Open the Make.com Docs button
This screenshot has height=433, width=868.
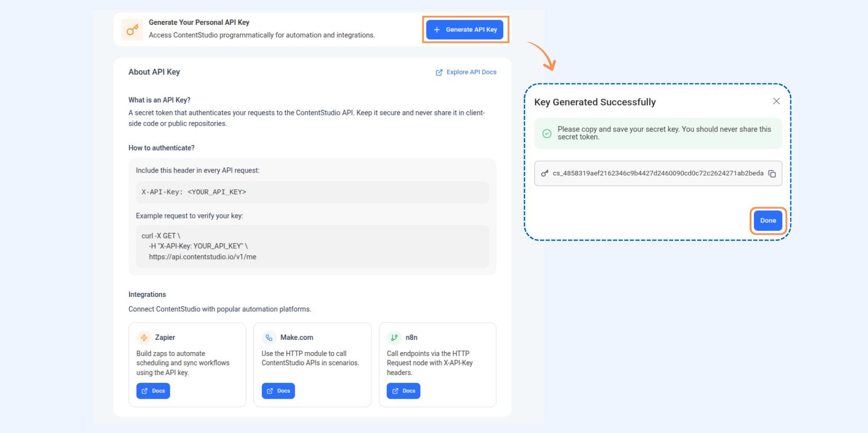pyautogui.click(x=278, y=391)
